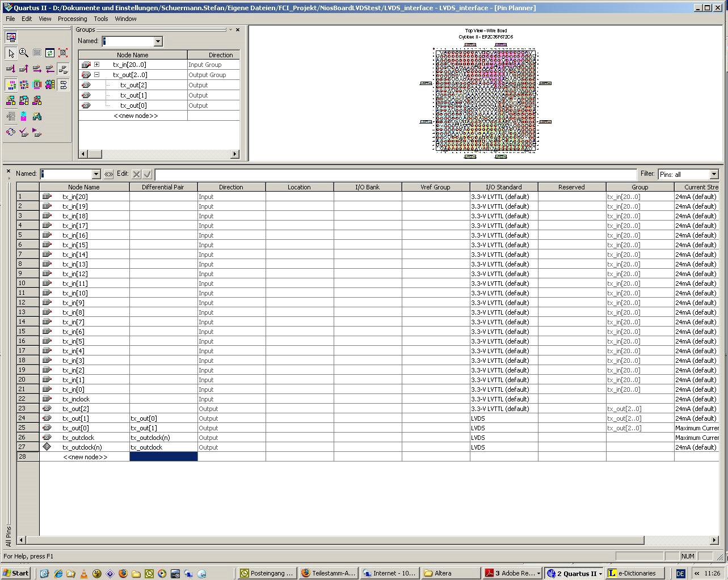The width and height of the screenshot is (728, 580).
Task: Activate the zoom magnifier tool
Action: pyautogui.click(x=24, y=53)
